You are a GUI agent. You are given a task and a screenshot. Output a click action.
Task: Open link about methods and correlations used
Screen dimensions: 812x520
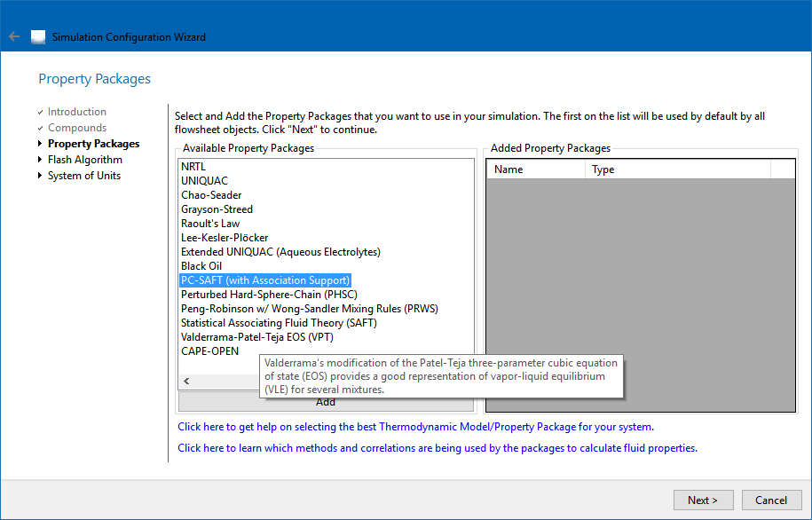pyautogui.click(x=438, y=448)
